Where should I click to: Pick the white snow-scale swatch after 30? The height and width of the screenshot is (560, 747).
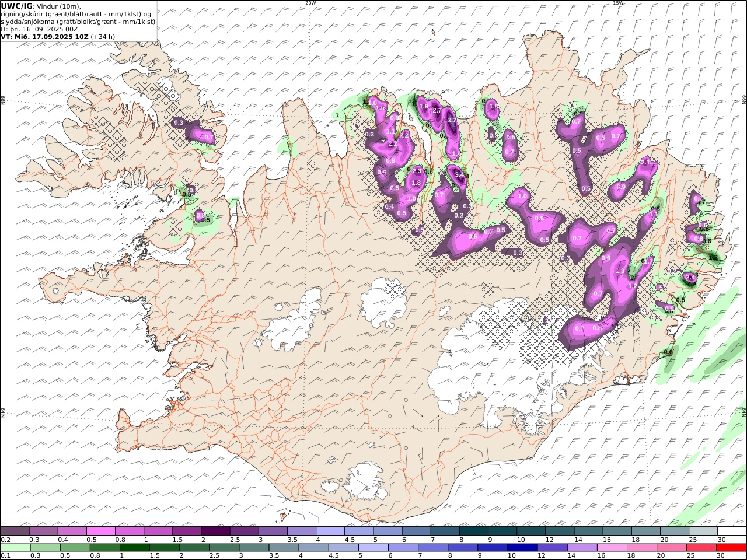tap(732, 531)
